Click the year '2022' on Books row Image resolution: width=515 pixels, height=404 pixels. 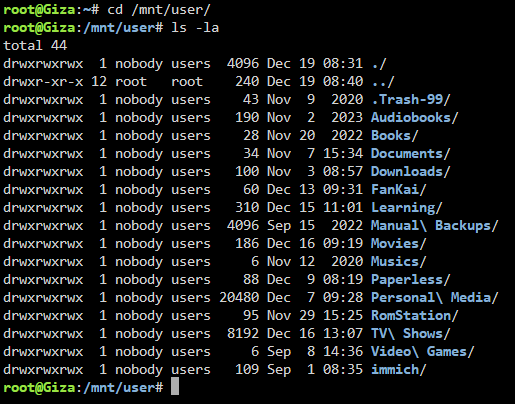tap(347, 136)
